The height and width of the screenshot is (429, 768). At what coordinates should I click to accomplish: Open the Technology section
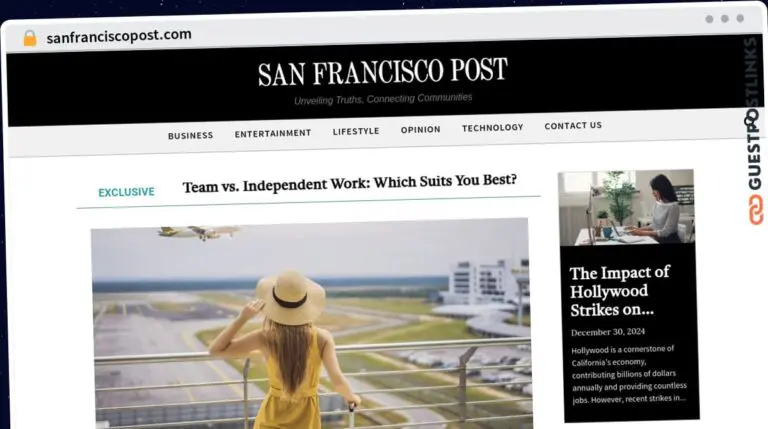(493, 128)
